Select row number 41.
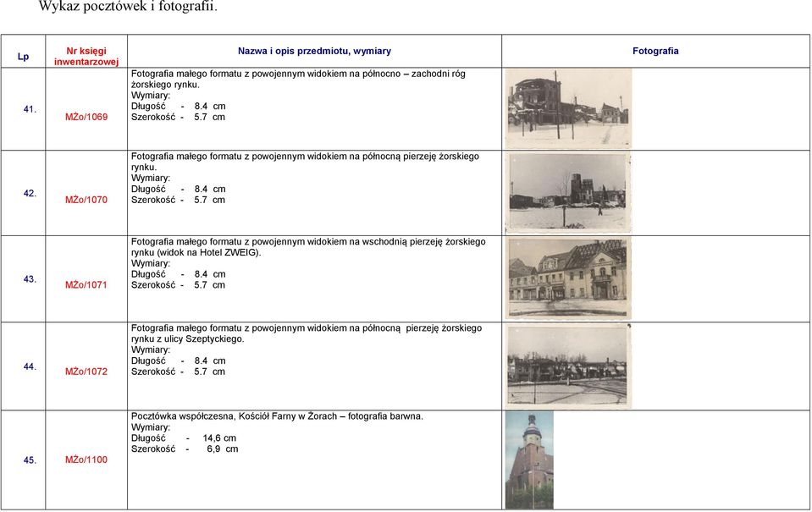 click(x=30, y=109)
